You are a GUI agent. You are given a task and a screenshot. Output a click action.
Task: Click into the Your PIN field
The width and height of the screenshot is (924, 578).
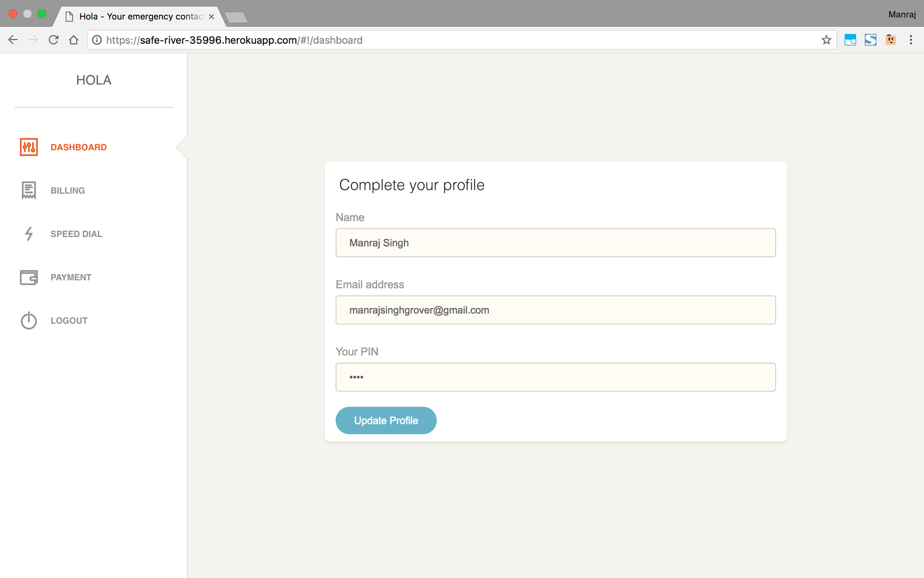click(x=555, y=377)
